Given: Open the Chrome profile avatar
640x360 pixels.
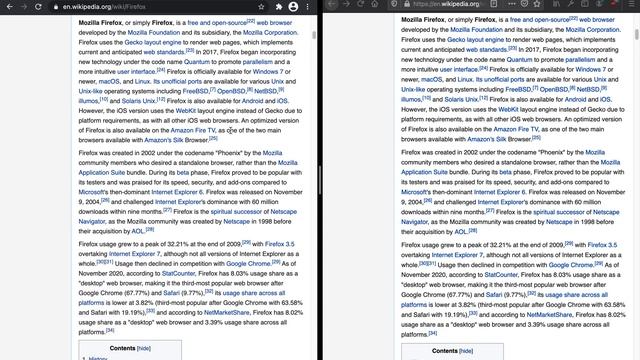Looking at the screenshot, I should (x=293, y=7).
